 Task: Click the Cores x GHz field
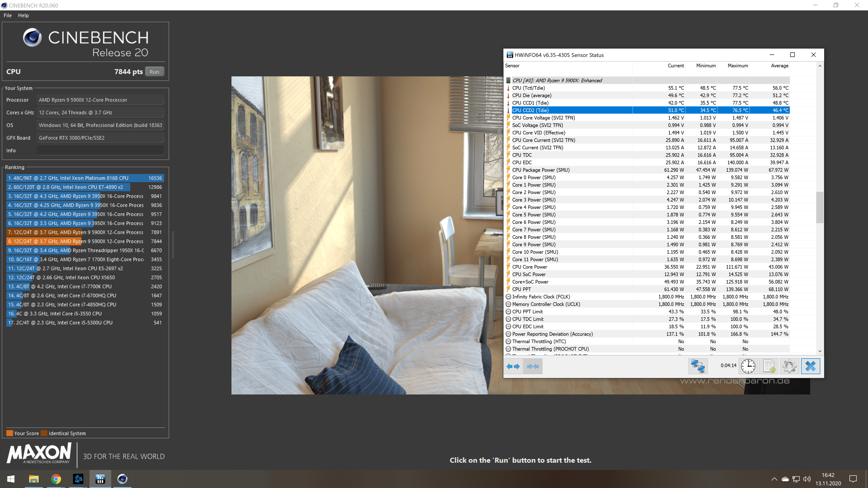[x=100, y=113]
